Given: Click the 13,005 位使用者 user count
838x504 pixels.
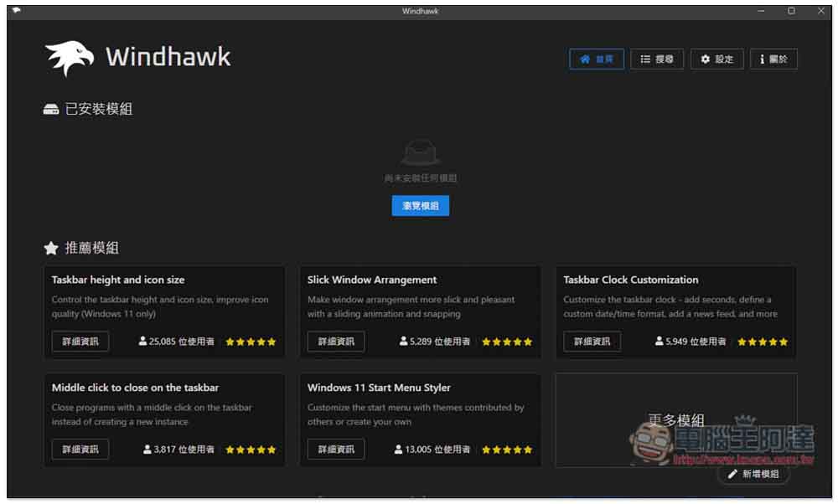Looking at the screenshot, I should (432, 450).
